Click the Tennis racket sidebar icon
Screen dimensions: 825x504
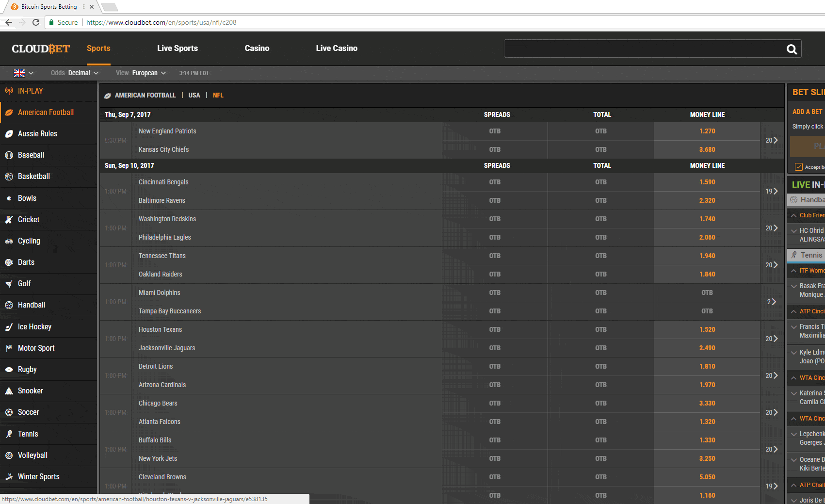[9, 434]
